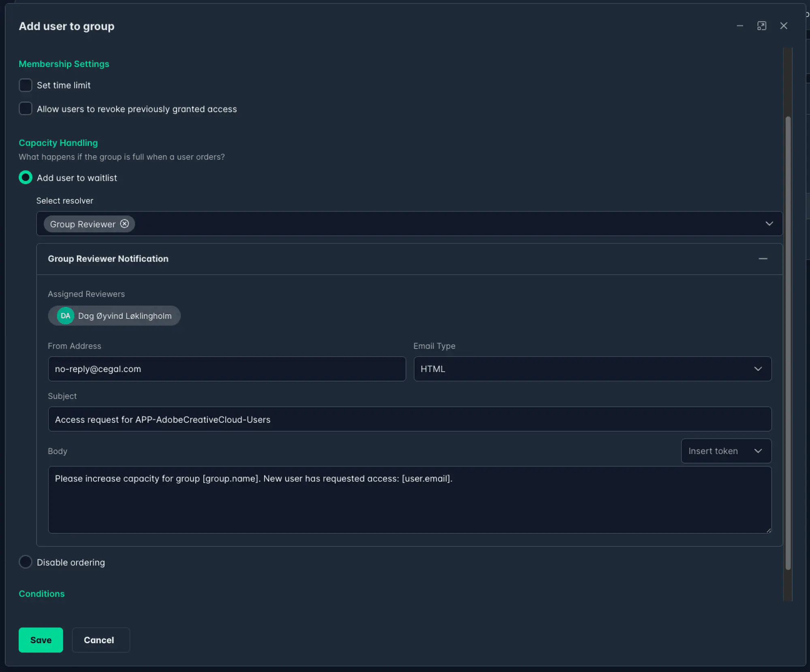This screenshot has width=810, height=672.
Task: Open the Insert token dropdown
Action: pyautogui.click(x=726, y=451)
